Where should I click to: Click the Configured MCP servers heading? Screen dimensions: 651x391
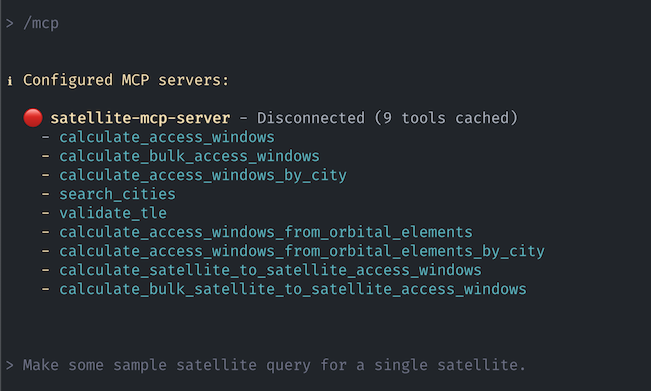click(126, 80)
